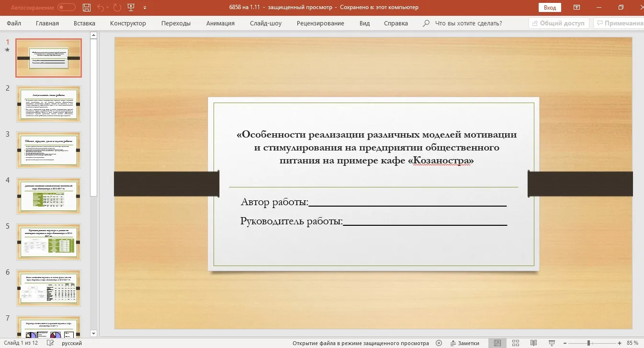644x348 pixels.
Task: Click the 'русский' language indicator
Action: 72,343
